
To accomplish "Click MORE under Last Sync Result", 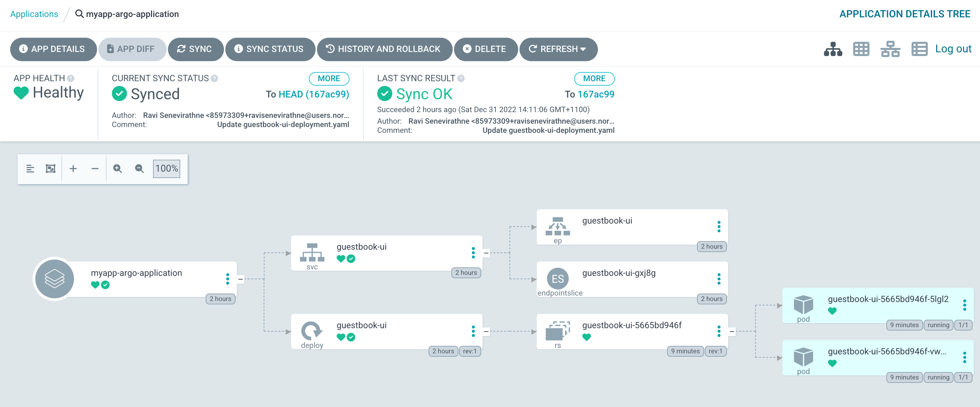I will (x=594, y=78).
